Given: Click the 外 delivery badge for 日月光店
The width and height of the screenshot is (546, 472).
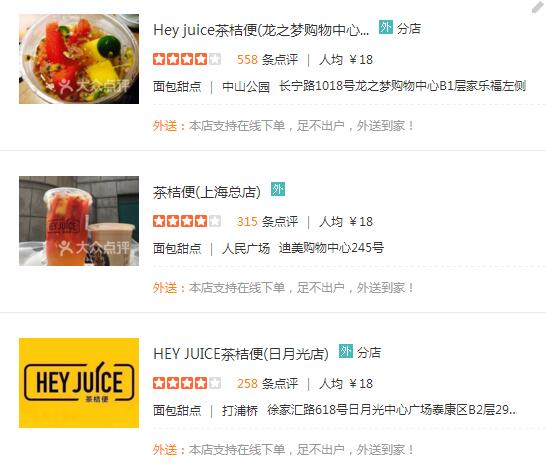Looking at the screenshot, I should (x=346, y=351).
